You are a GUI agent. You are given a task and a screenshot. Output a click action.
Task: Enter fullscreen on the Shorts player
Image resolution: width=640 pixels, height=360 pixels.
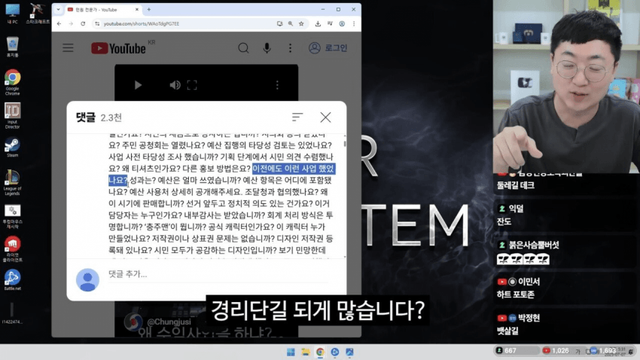click(192, 85)
